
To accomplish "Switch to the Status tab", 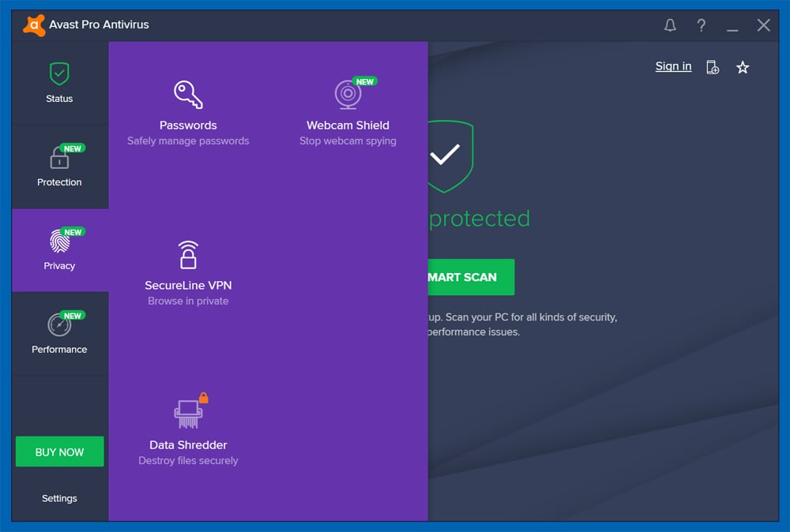I will click(59, 83).
